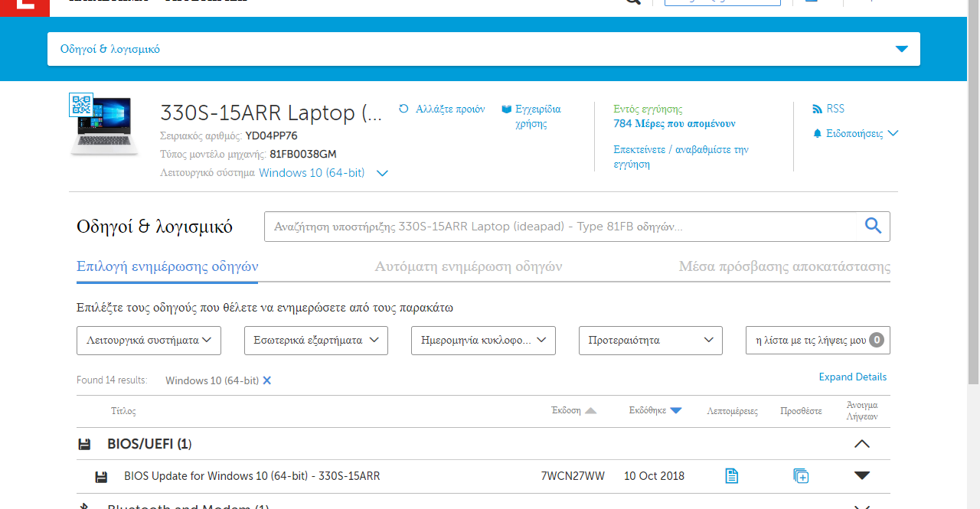Open Αλλάξτε προϊόν link
Viewport: 980px width, 509px height.
450,109
